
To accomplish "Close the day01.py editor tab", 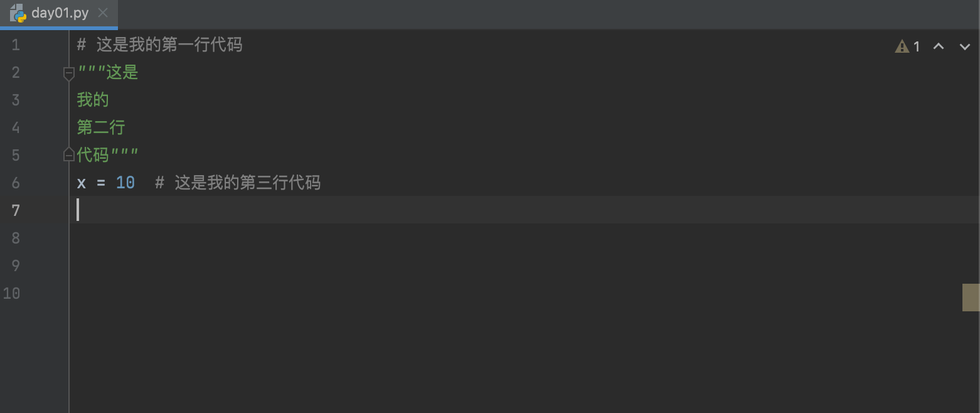I will click(104, 13).
